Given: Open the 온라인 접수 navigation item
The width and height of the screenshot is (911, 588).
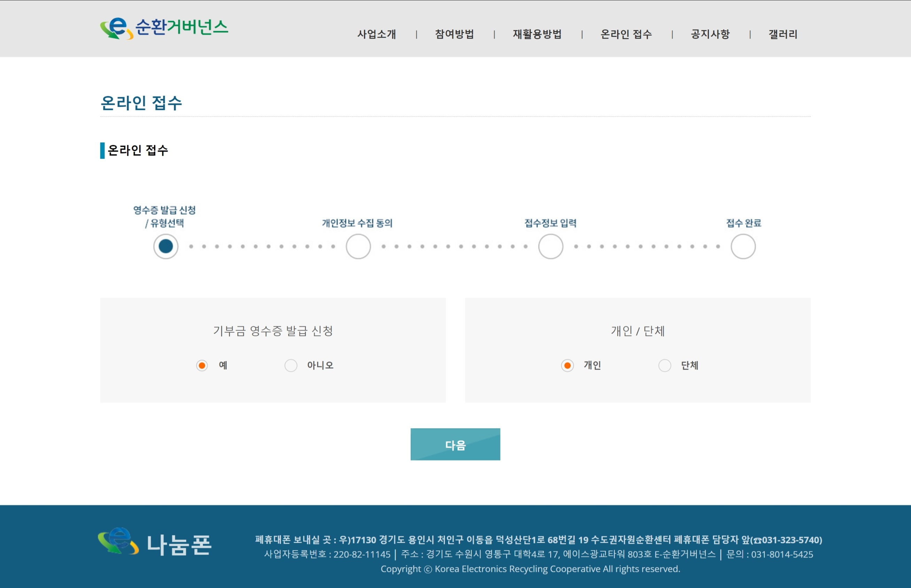Looking at the screenshot, I should point(626,34).
